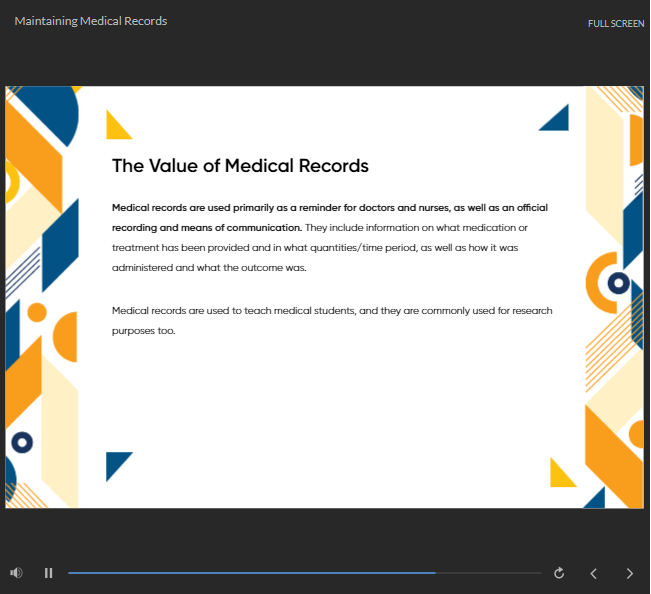Click the Maintaining Medical Records course title
The image size is (651, 594).
point(91,21)
